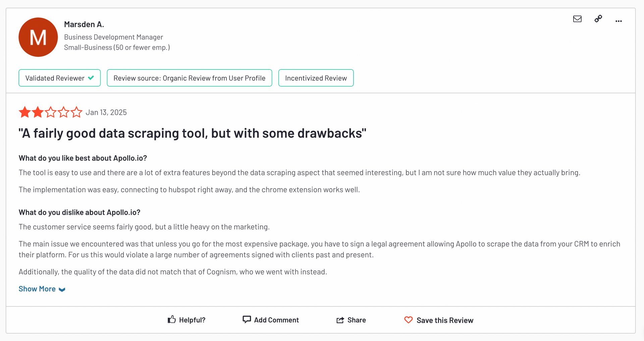Click the thumbs-up Helpful icon
This screenshot has height=341, width=644.
click(172, 320)
